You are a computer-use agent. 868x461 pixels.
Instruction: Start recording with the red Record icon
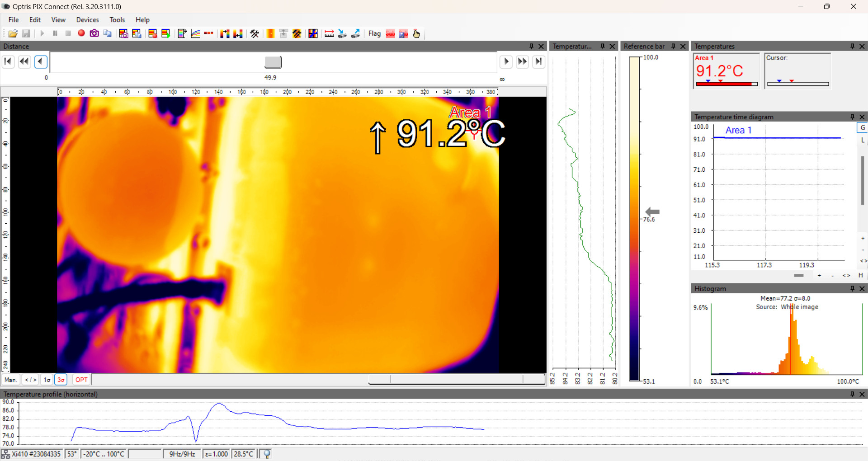point(81,33)
